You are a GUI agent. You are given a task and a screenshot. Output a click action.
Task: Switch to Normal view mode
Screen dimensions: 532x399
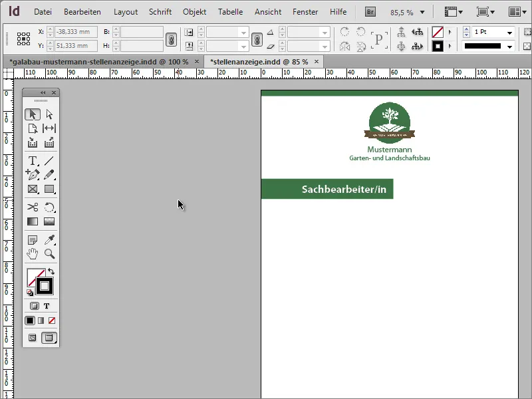(32, 338)
